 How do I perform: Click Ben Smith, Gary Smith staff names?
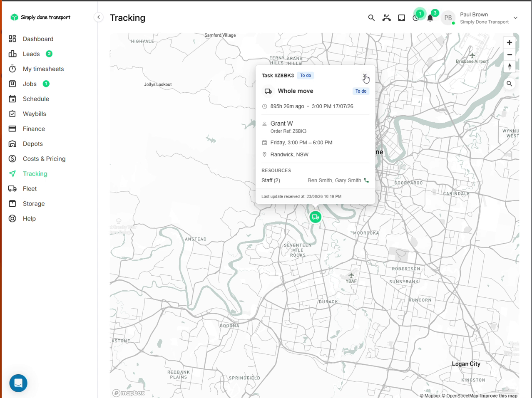(334, 180)
